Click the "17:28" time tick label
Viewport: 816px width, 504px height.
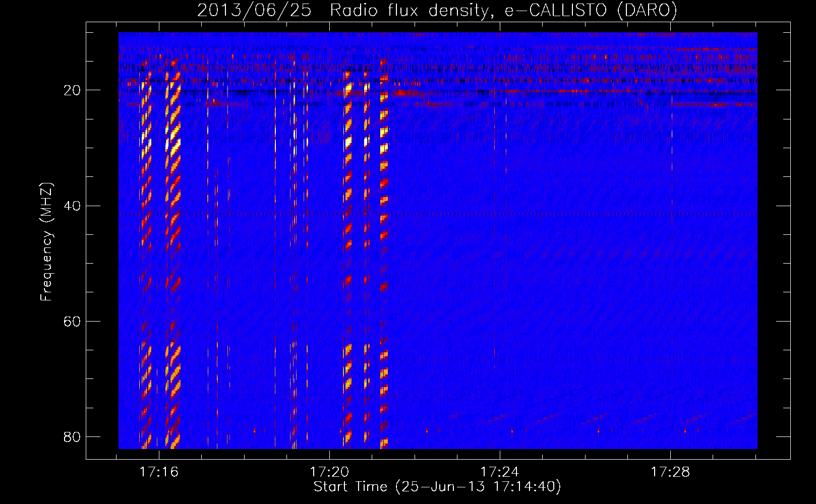click(x=670, y=472)
